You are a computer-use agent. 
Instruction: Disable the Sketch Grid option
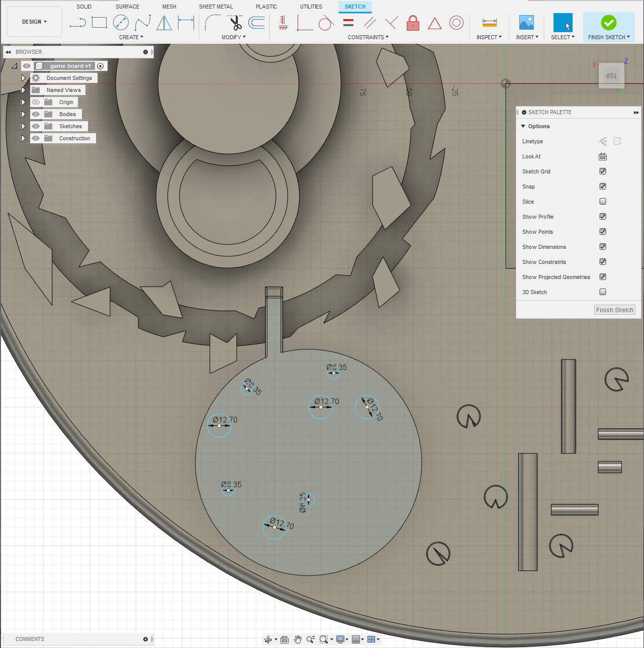tap(602, 171)
